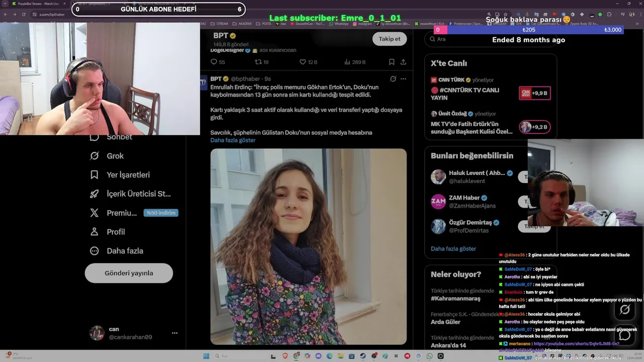Click the bookmark icon beside Yer İşaretleri
Screen dimensions: 644x362
[x=94, y=175]
